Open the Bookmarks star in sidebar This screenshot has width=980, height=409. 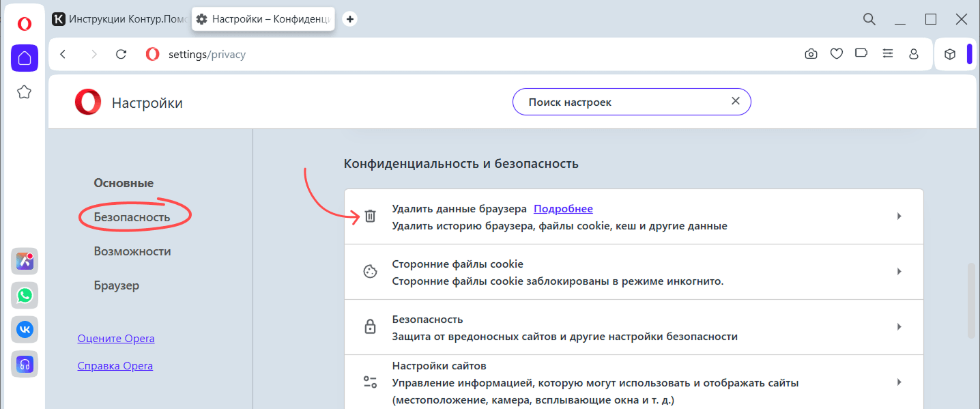point(25,92)
